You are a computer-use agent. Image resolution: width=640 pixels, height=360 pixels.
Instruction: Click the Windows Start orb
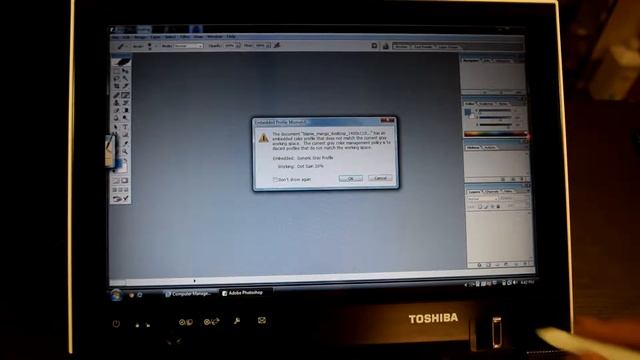point(116,294)
